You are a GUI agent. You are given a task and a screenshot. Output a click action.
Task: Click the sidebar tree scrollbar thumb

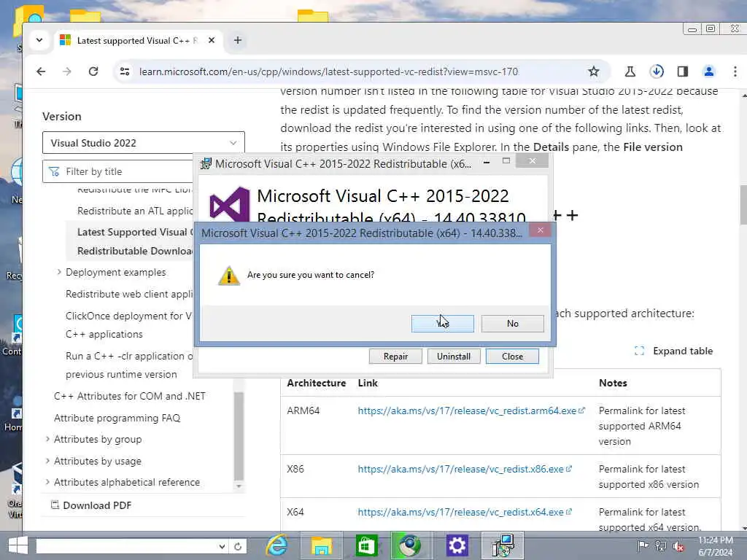pos(239,436)
